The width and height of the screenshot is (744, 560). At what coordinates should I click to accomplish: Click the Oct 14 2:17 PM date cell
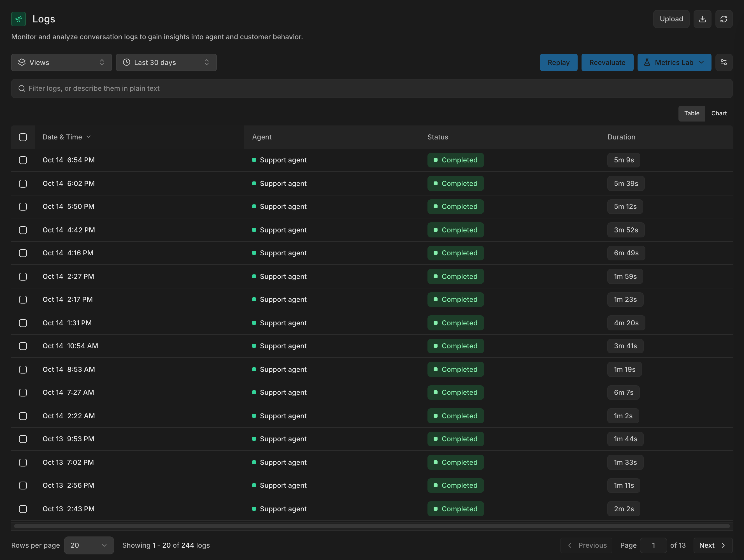[68, 300]
